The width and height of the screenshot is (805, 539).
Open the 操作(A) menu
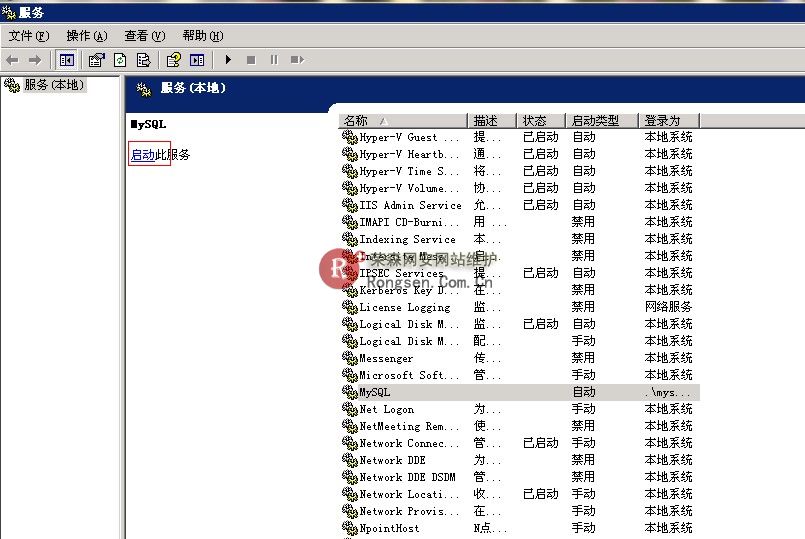pyautogui.click(x=86, y=36)
